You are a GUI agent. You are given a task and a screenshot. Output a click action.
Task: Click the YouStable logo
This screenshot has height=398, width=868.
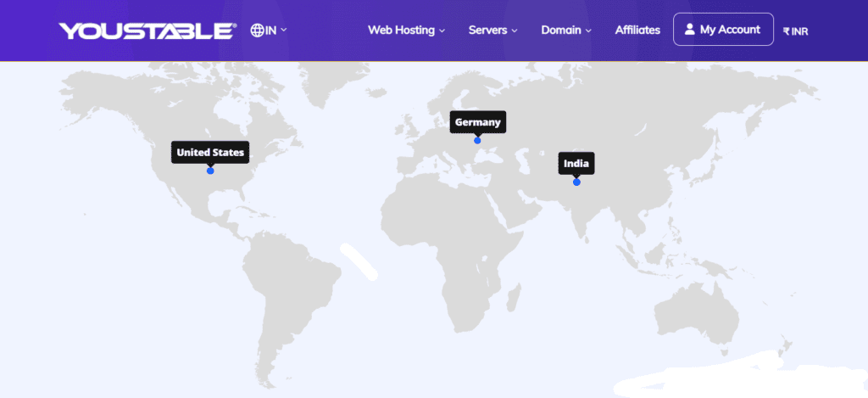tap(147, 31)
